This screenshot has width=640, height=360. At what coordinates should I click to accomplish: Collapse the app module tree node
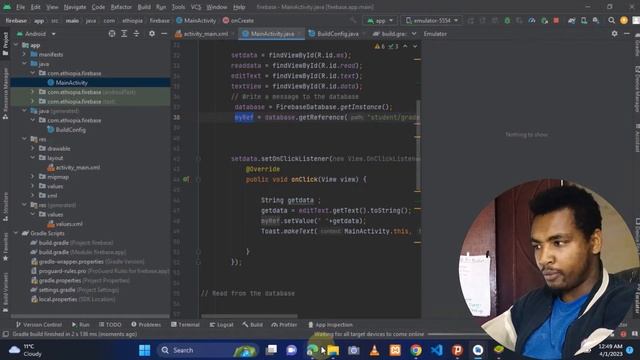(16, 45)
